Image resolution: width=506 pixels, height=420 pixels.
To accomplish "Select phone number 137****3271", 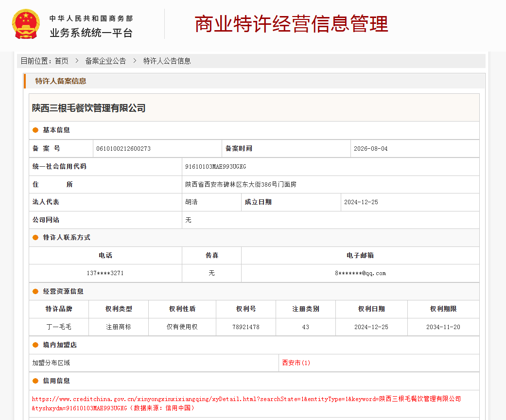I will point(105,273).
